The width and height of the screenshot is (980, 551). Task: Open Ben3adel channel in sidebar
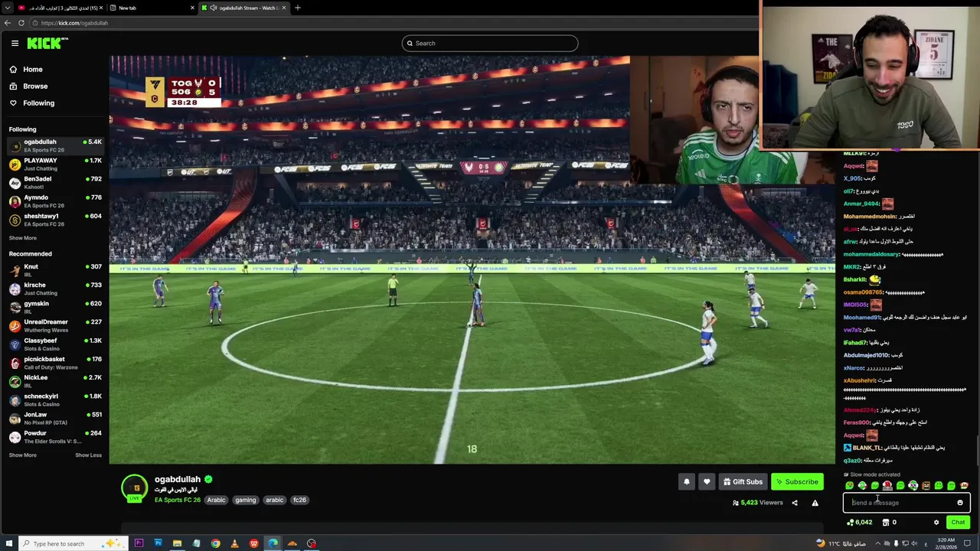55,182
